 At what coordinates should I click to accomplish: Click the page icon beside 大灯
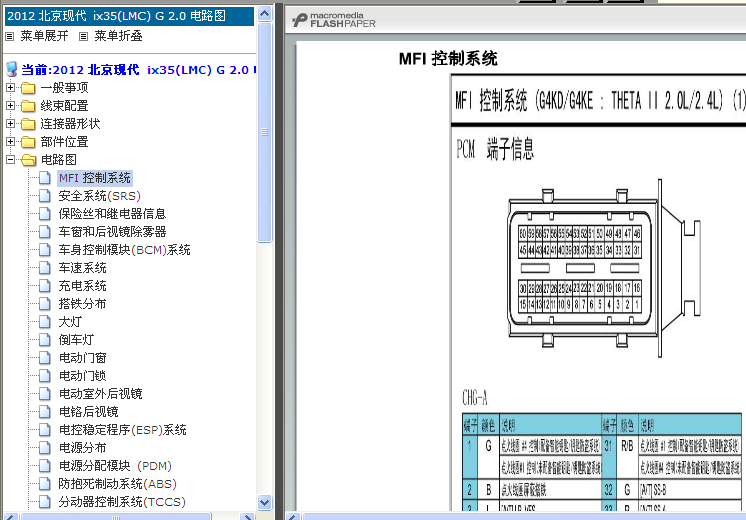pos(45,322)
